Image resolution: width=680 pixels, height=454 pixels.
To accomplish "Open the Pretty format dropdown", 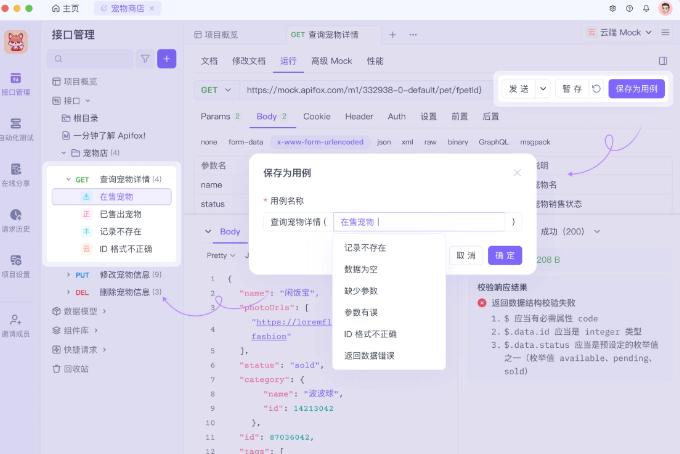I will (x=221, y=255).
